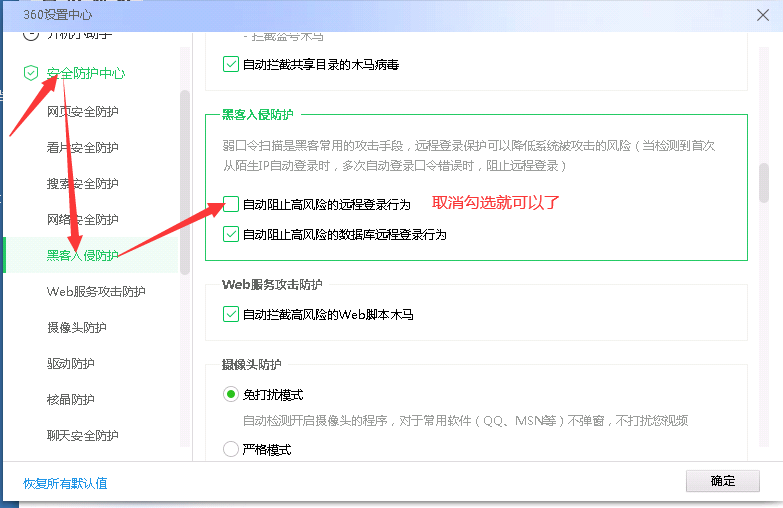
Task: Click the 黑客入侵防护 group heading
Action: (258, 114)
